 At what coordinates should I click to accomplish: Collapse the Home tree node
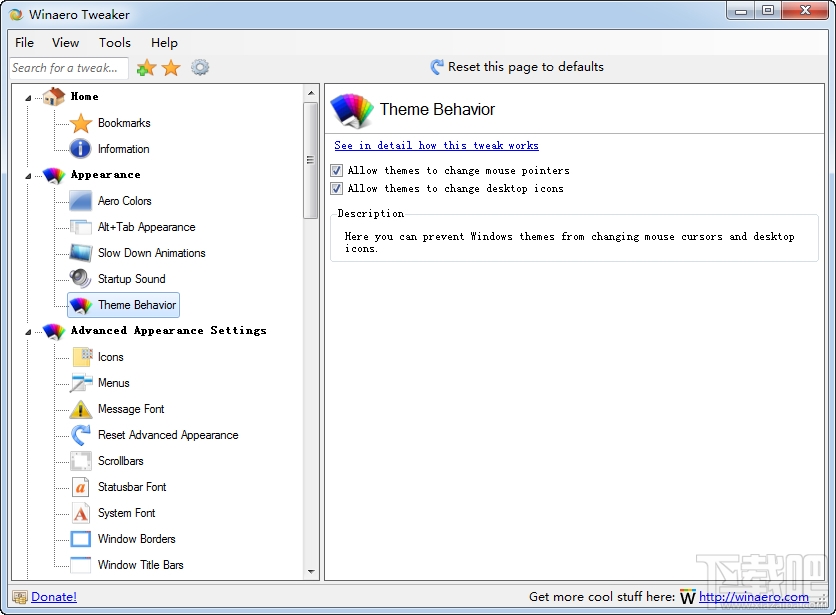pyautogui.click(x=28, y=98)
